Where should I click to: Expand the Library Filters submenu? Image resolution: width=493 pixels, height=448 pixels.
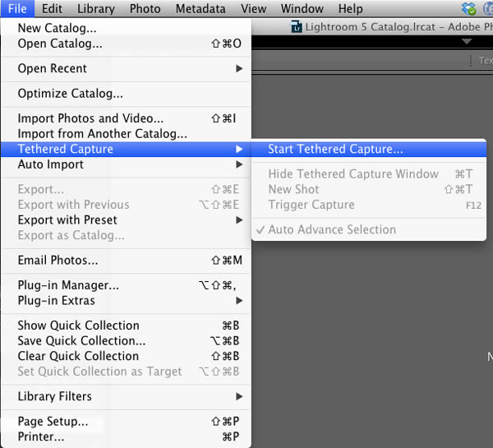pos(54,396)
